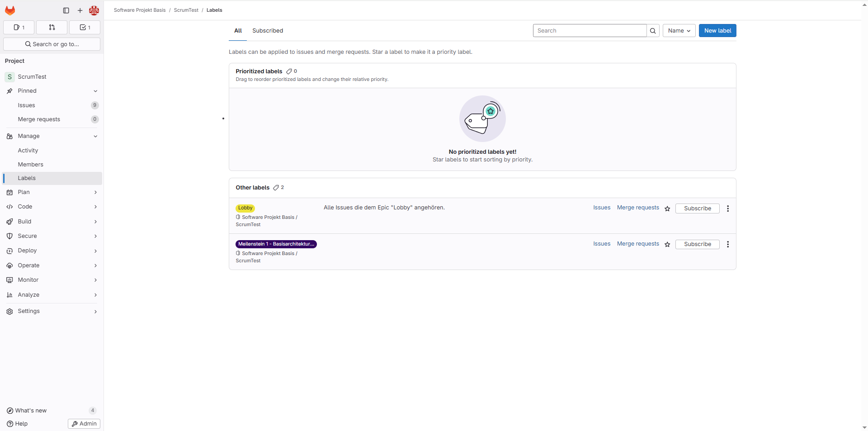Open Members in the sidebar

click(x=31, y=165)
